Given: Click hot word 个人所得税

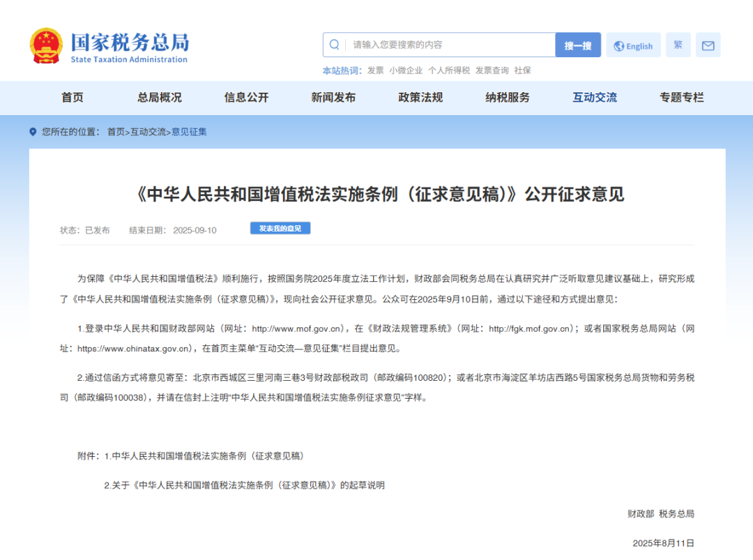Looking at the screenshot, I should tap(449, 70).
